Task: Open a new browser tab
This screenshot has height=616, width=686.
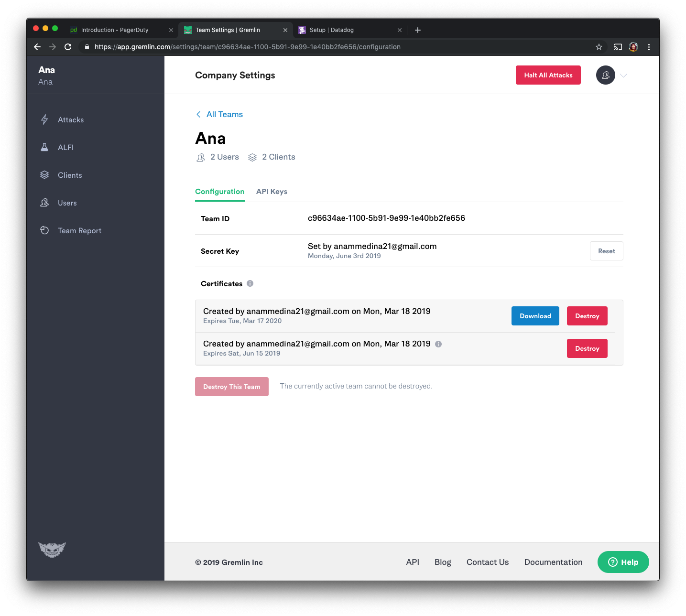Action: click(x=418, y=30)
